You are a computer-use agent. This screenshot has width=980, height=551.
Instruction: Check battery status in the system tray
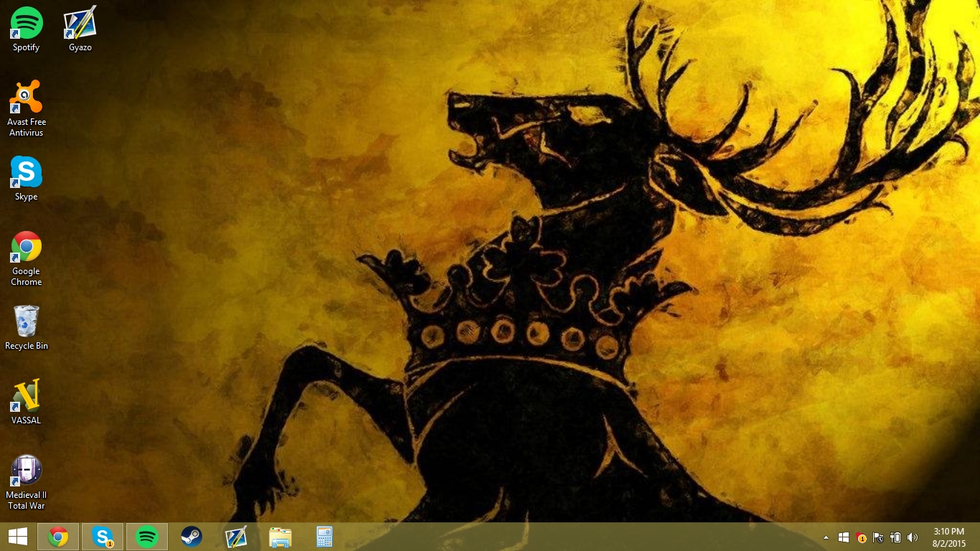895,537
